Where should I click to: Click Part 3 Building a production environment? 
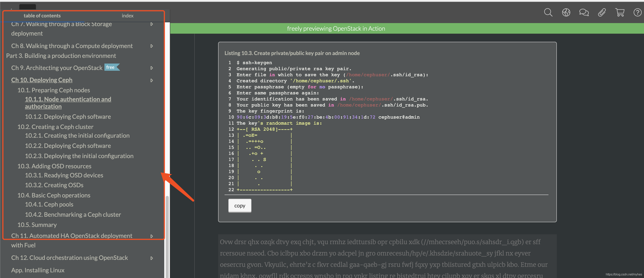pos(61,56)
